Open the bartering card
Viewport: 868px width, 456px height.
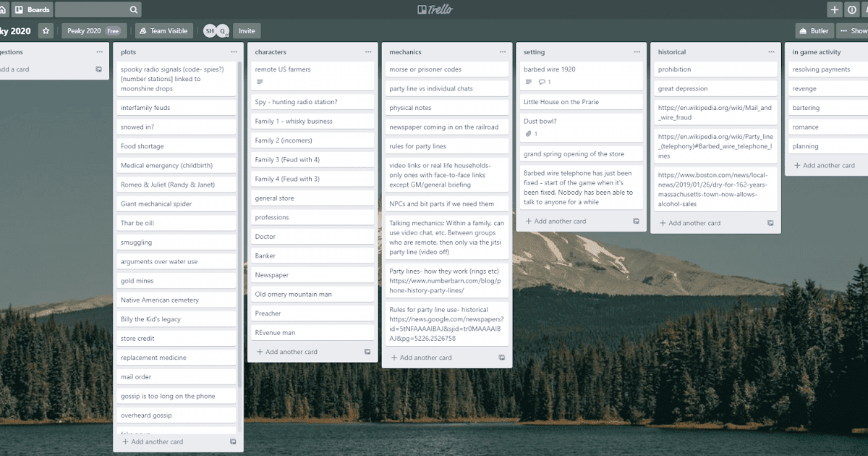click(x=828, y=108)
